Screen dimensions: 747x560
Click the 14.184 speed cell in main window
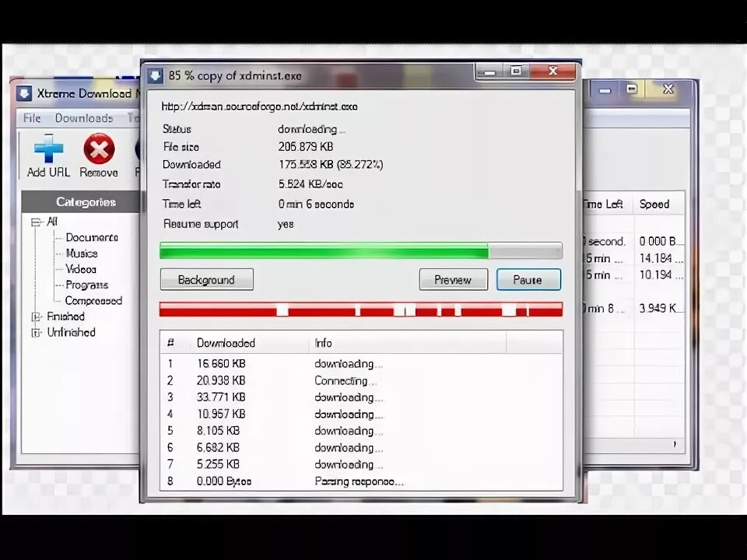pos(661,258)
